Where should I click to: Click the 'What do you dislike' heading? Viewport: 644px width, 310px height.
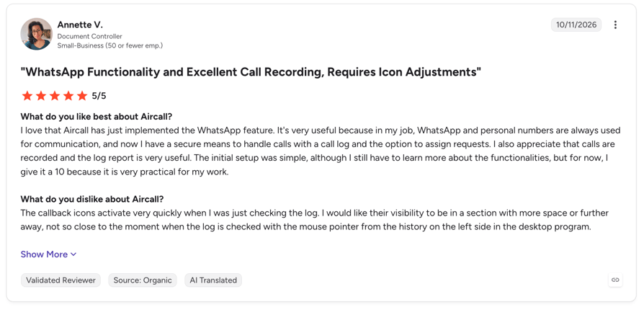pos(92,200)
